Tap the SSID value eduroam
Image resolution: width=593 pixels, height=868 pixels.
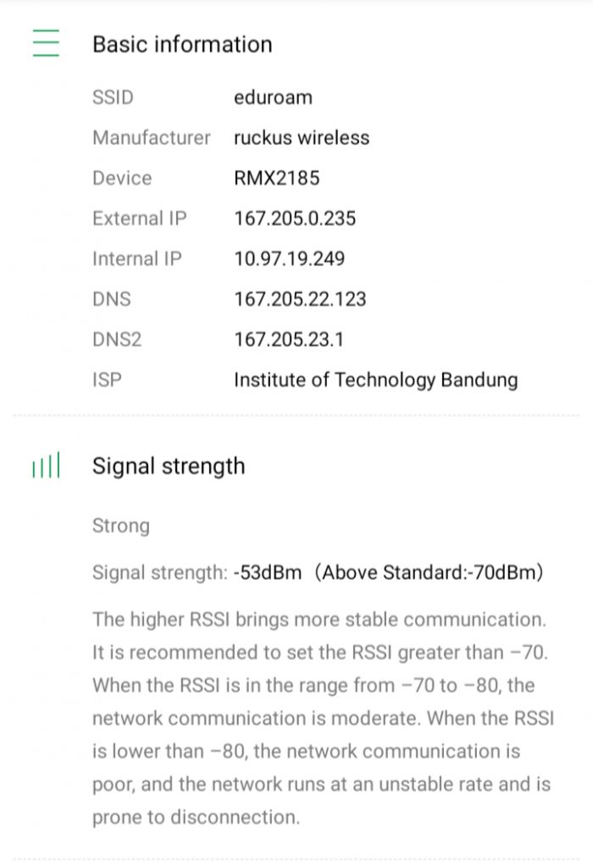click(x=273, y=97)
